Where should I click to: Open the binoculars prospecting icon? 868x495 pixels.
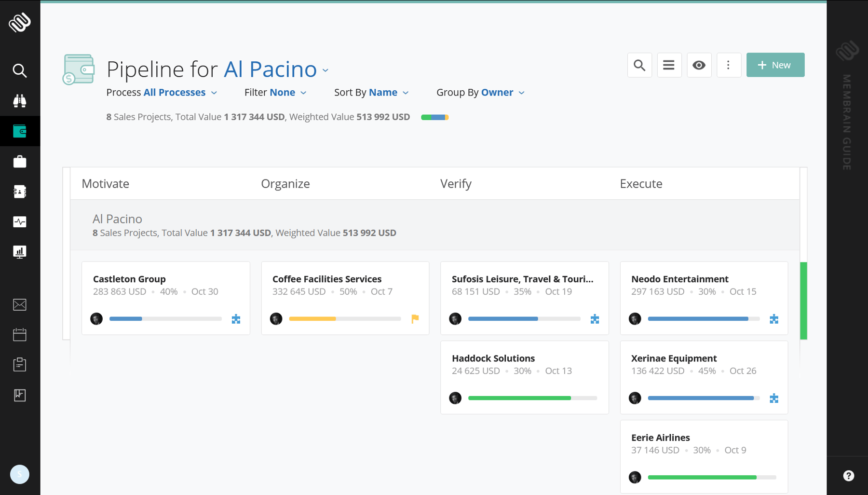pos(20,101)
